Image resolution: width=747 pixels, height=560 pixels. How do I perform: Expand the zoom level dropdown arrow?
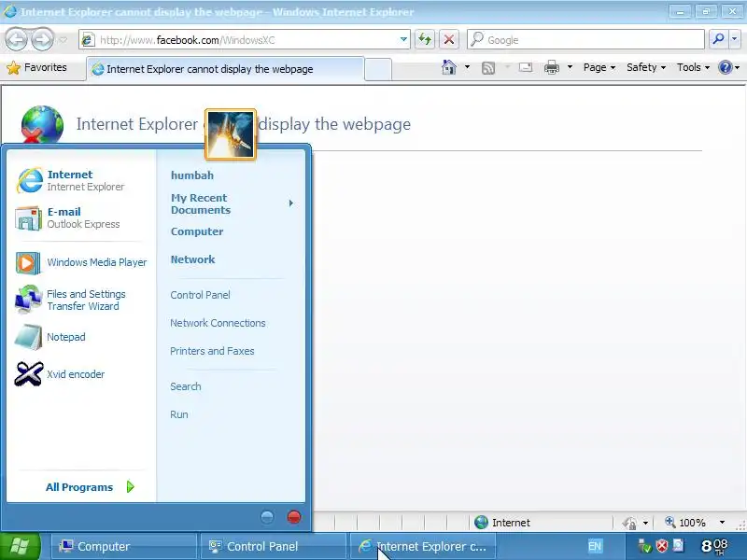pos(722,523)
